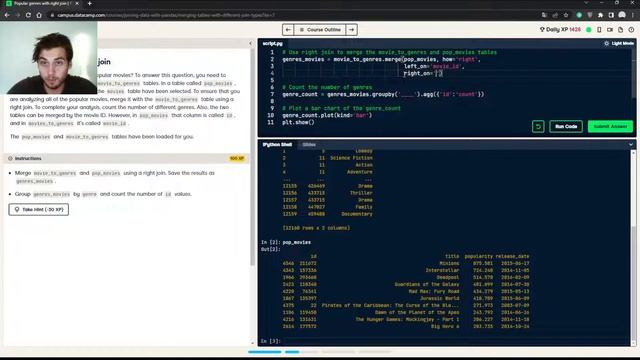The width and height of the screenshot is (640, 360).
Task: Click the Minions row in pop_movies output
Action: click(406, 263)
